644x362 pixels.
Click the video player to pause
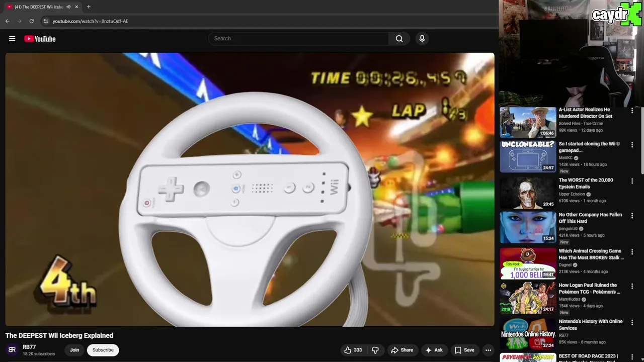coord(250,190)
